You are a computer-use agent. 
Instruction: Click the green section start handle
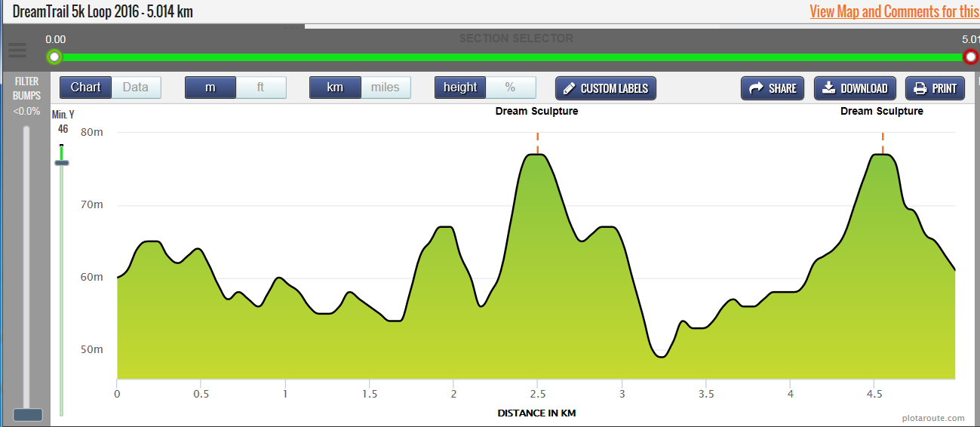coord(54,57)
